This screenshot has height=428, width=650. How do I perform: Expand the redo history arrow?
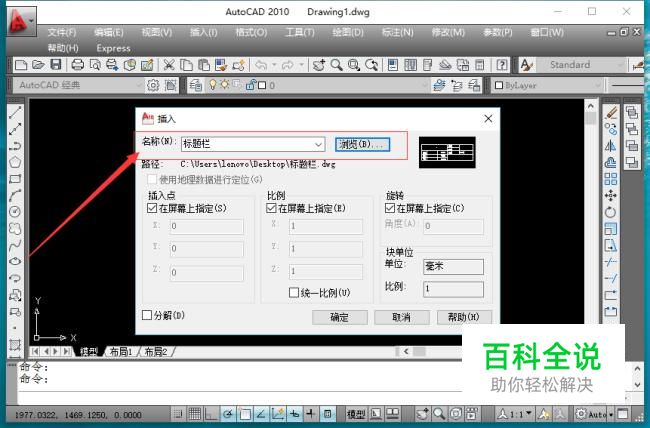tap(301, 65)
